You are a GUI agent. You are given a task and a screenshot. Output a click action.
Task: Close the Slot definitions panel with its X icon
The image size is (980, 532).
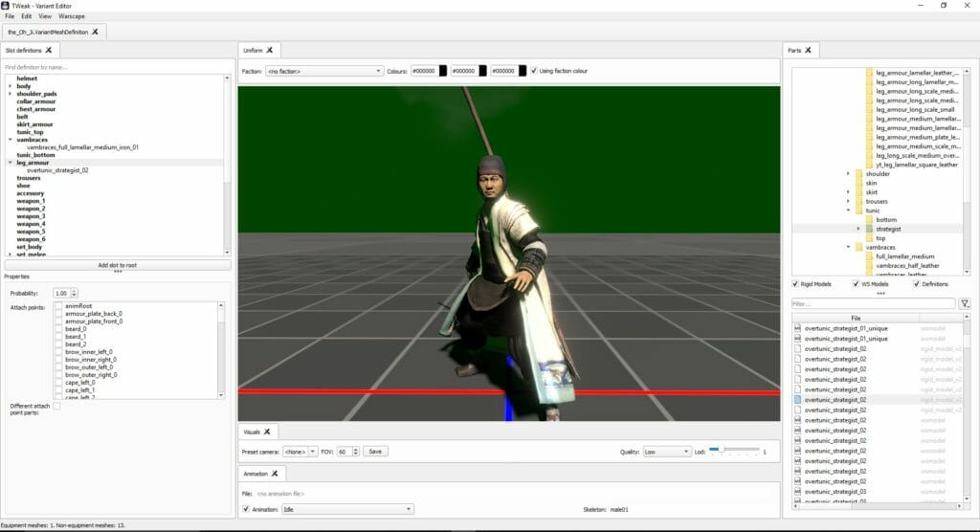[x=49, y=50]
